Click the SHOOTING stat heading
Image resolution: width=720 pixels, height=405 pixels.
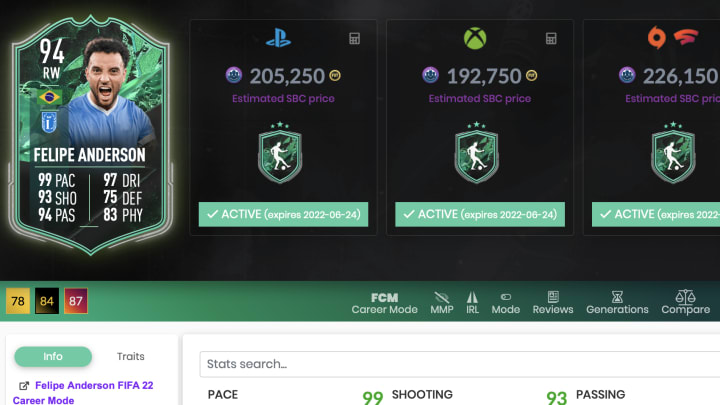click(422, 394)
